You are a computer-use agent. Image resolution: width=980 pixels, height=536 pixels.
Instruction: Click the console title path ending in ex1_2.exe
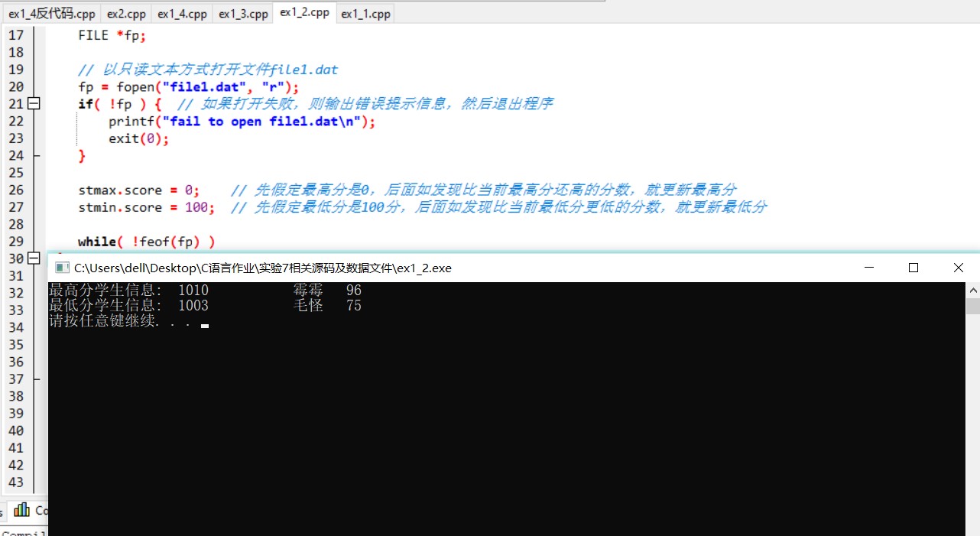(263, 268)
